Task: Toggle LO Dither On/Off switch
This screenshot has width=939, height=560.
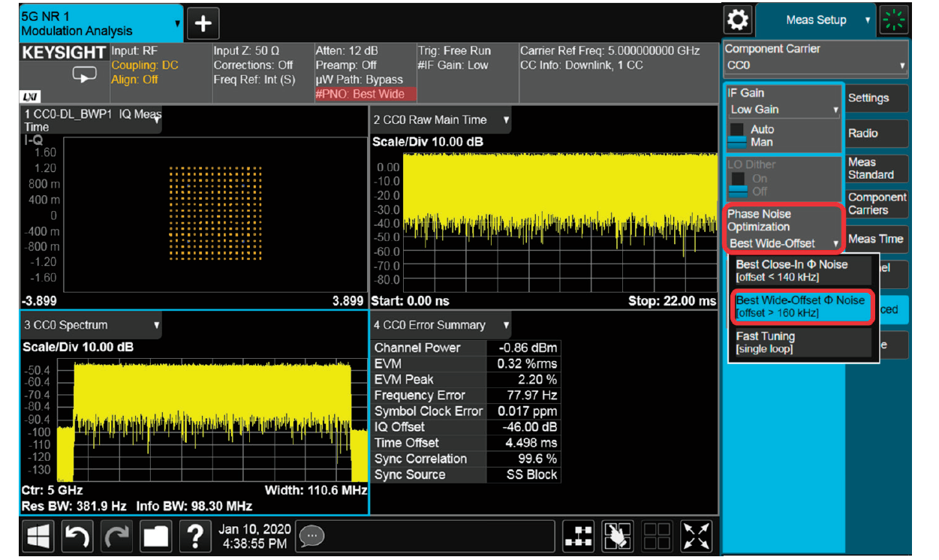Action: click(739, 185)
